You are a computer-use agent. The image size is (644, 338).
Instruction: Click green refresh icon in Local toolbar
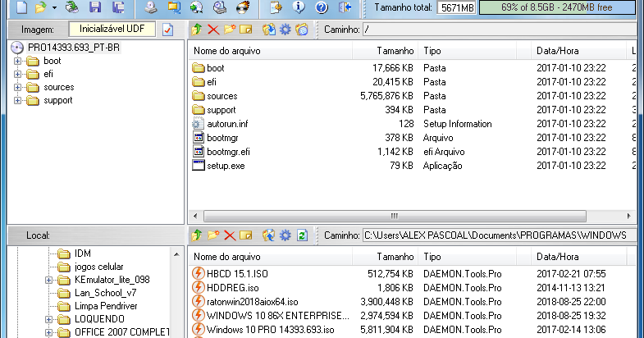click(x=302, y=235)
